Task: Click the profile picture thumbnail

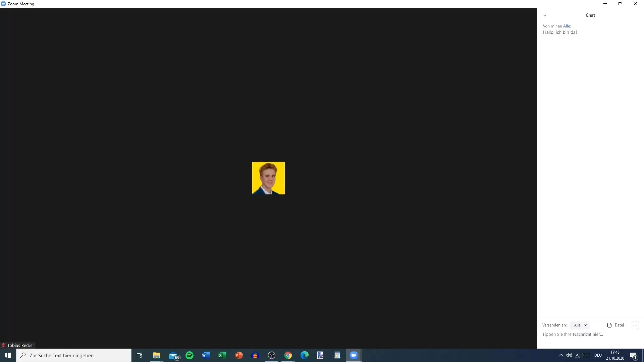Action: click(268, 178)
